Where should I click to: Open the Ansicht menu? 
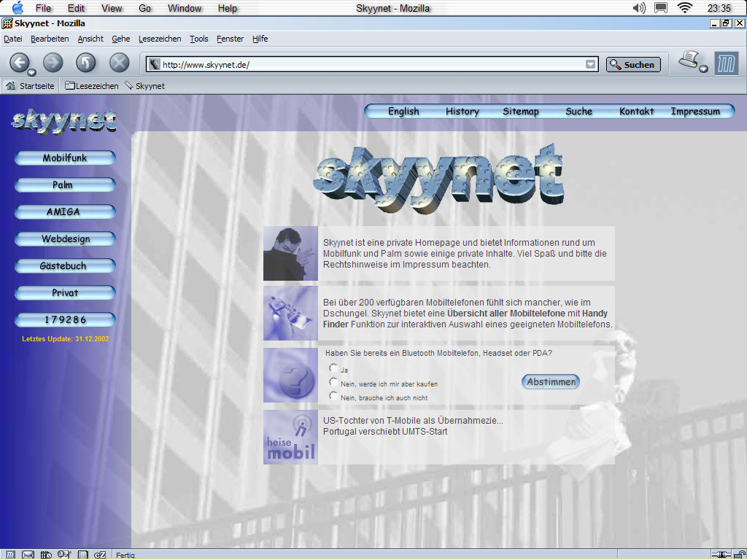coord(90,39)
